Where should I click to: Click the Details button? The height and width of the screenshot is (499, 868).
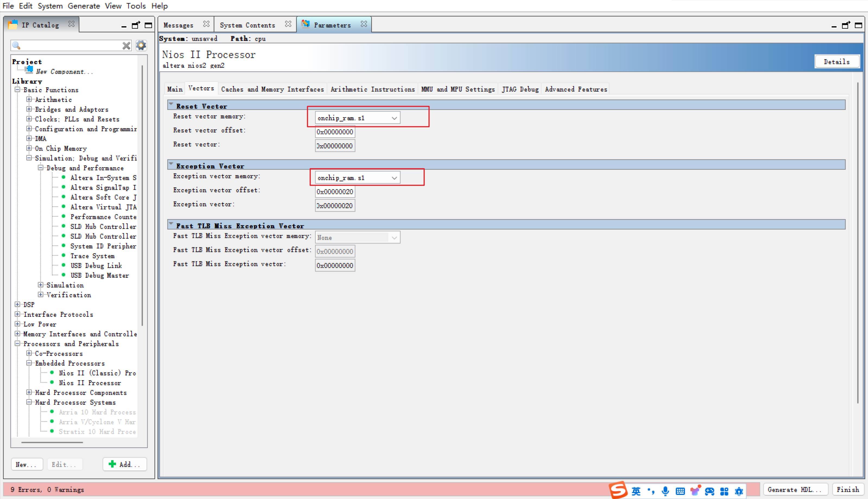pos(837,62)
